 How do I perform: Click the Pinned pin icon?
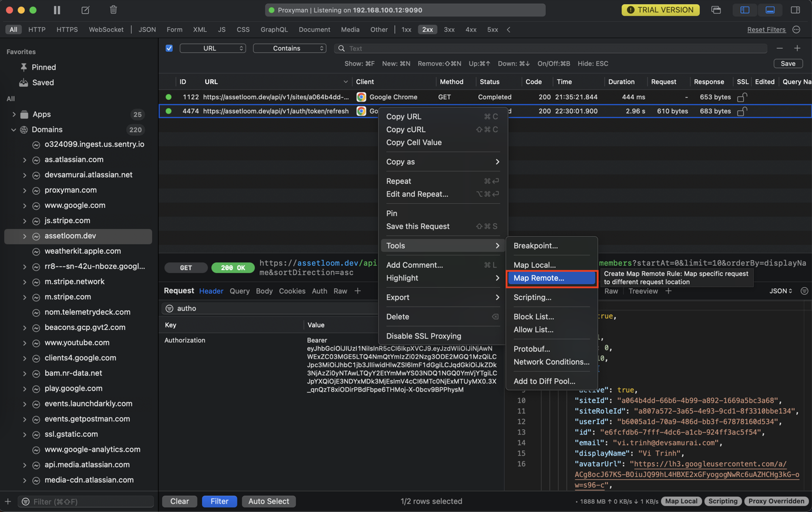(24, 67)
